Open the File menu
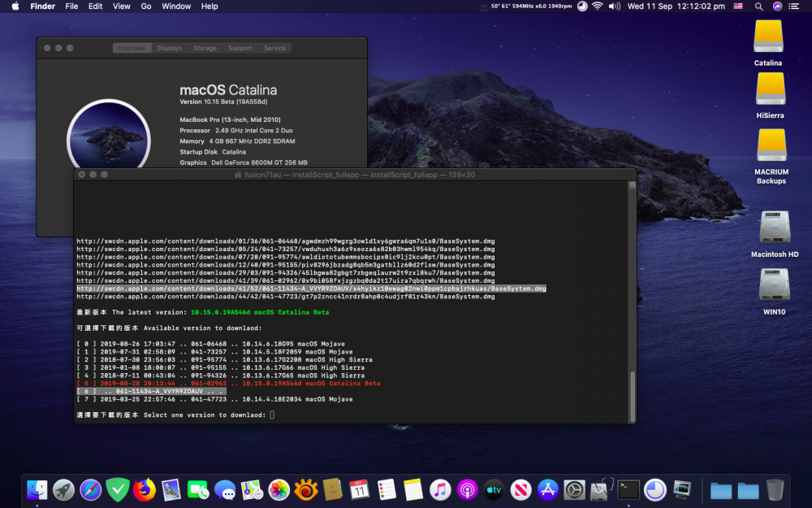The width and height of the screenshot is (812, 508). [x=71, y=7]
